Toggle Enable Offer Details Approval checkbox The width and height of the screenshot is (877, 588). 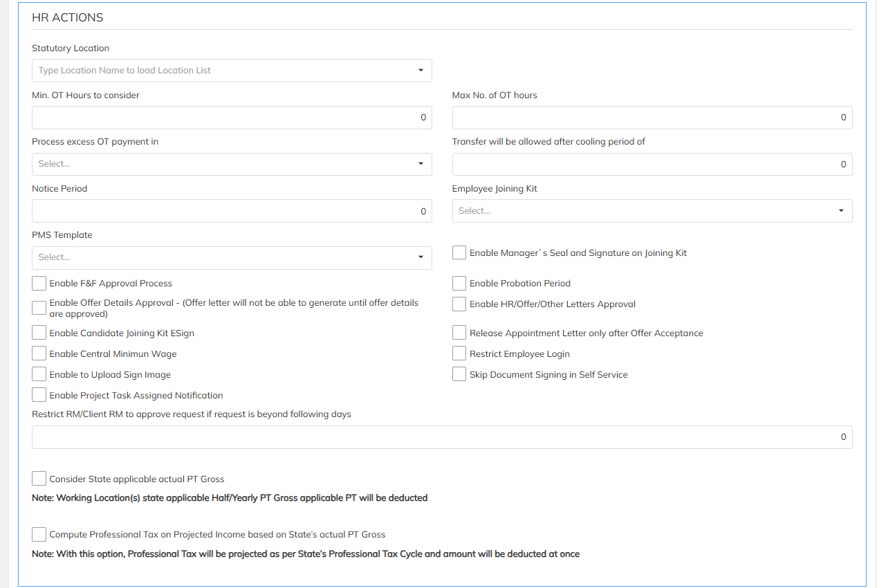pyautogui.click(x=39, y=308)
